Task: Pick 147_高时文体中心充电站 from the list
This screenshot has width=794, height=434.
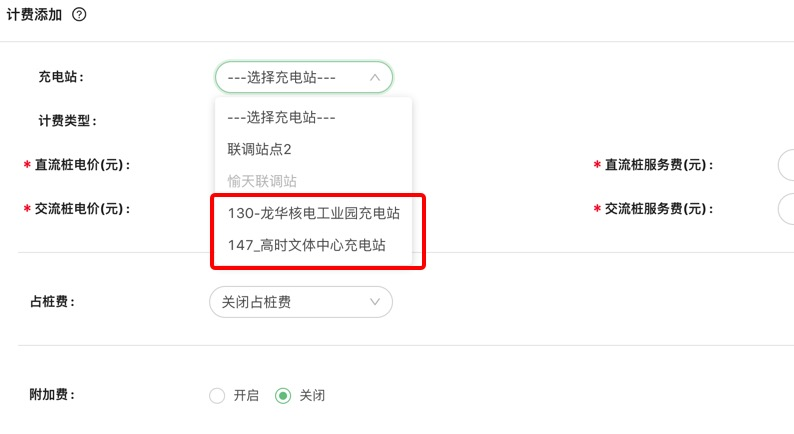Action: point(306,245)
